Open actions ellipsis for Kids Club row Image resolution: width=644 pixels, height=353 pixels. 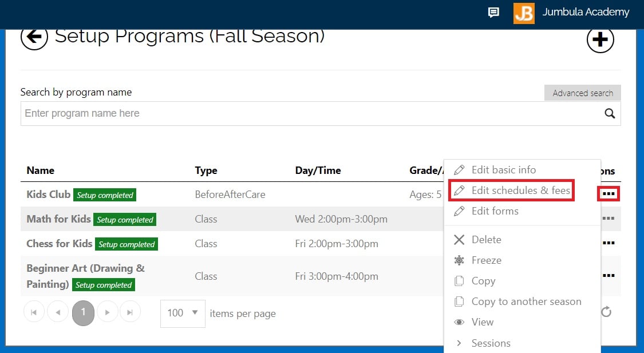tap(609, 194)
